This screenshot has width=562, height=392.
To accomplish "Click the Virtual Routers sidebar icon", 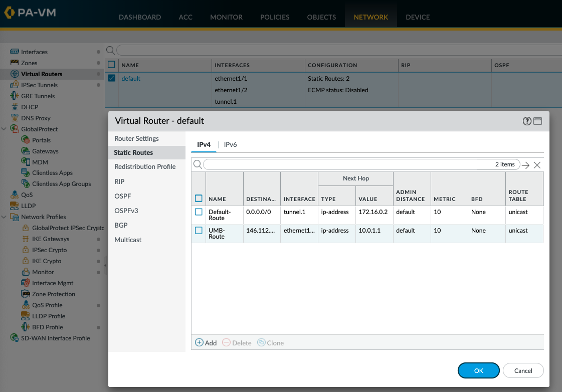I will click(x=15, y=74).
